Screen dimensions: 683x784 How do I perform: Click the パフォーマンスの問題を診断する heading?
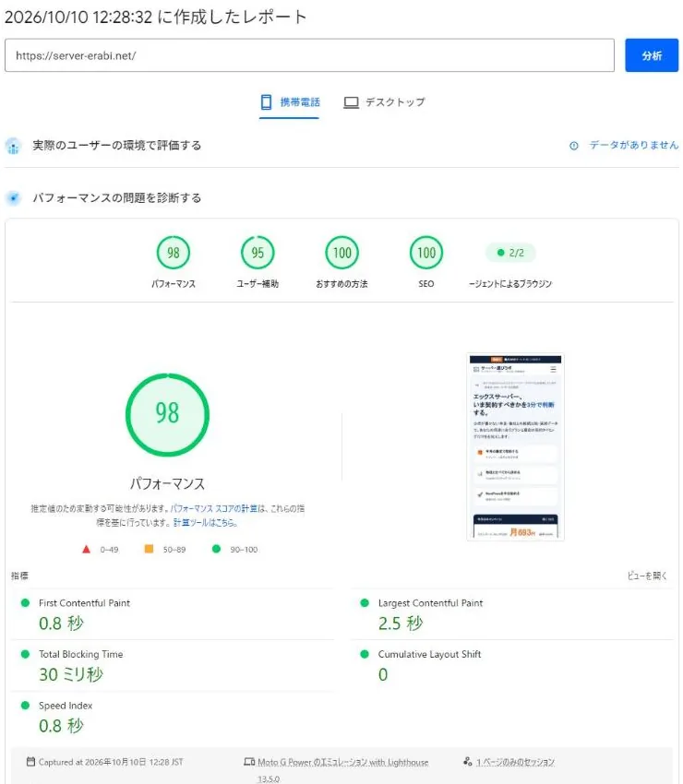pos(116,198)
